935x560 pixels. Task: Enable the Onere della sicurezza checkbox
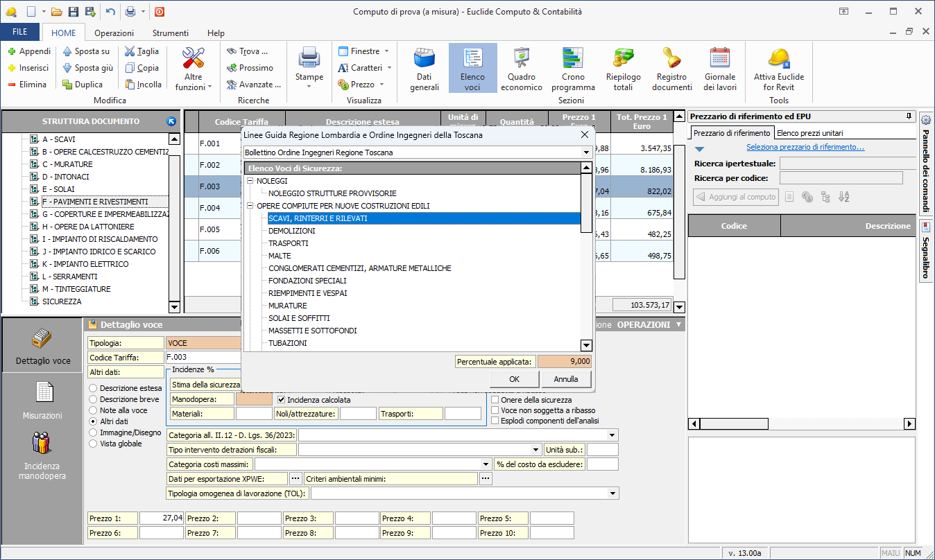495,400
